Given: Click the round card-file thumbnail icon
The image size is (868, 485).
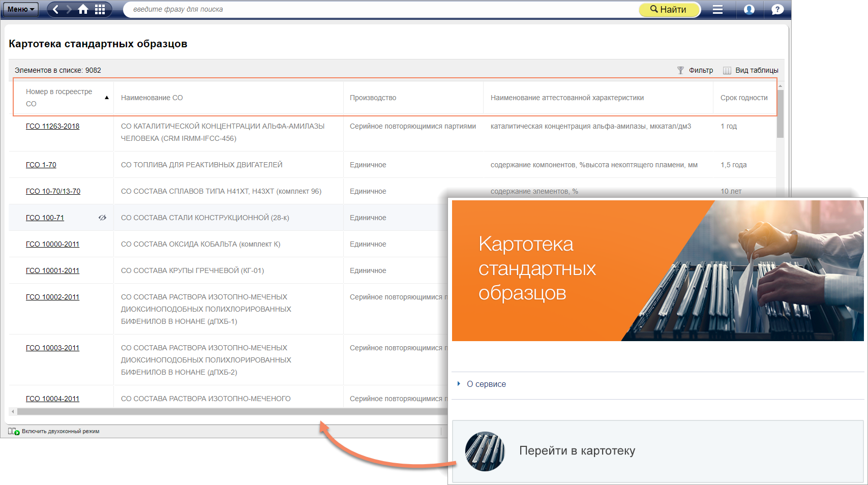Looking at the screenshot, I should click(x=485, y=451).
